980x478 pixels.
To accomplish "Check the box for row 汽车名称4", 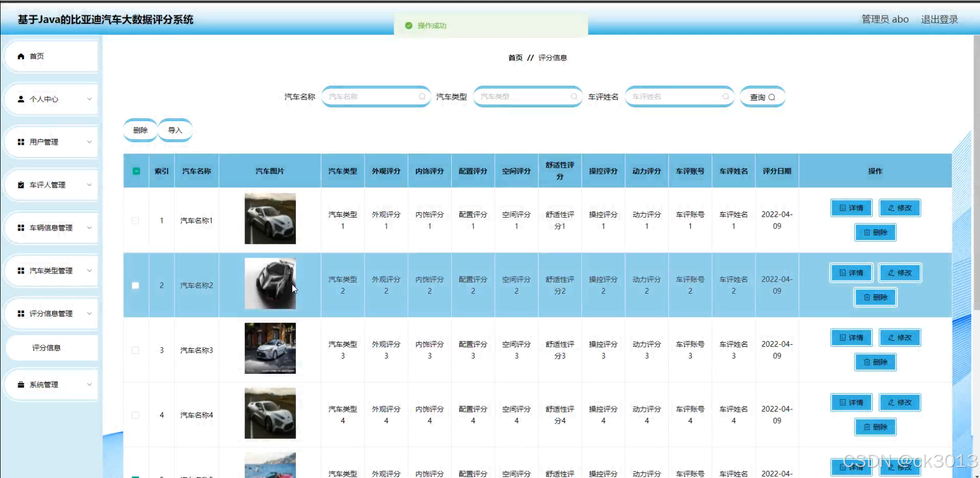I will point(135,415).
